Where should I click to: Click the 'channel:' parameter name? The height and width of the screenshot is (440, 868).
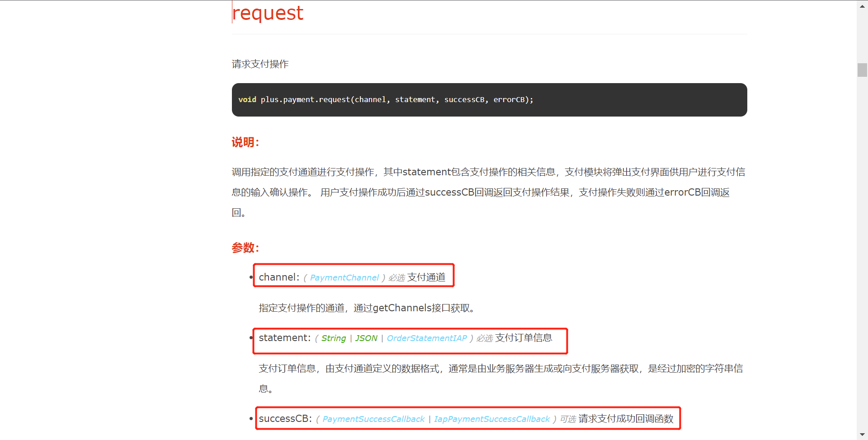coord(279,277)
